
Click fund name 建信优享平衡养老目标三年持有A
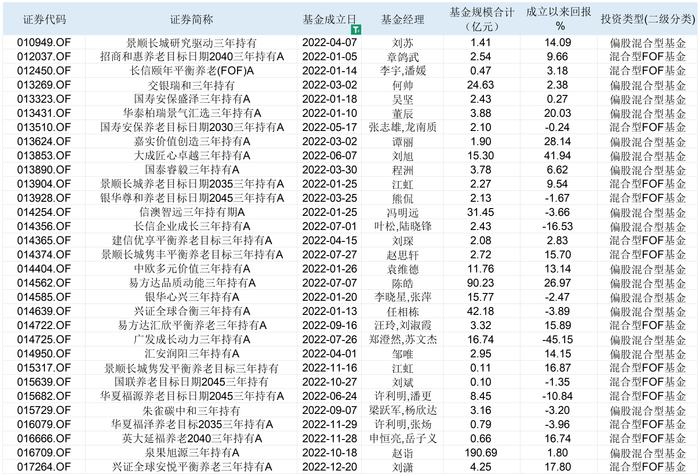click(x=192, y=241)
